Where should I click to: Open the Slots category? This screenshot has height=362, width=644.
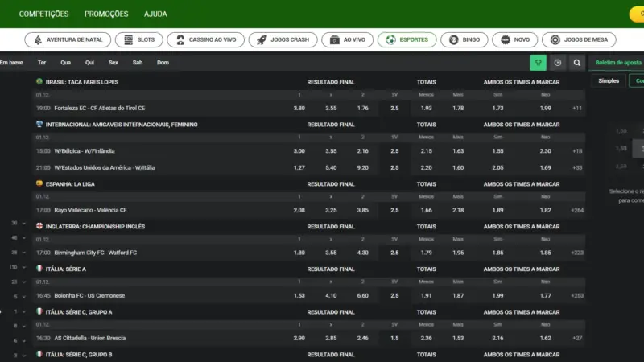pos(138,39)
